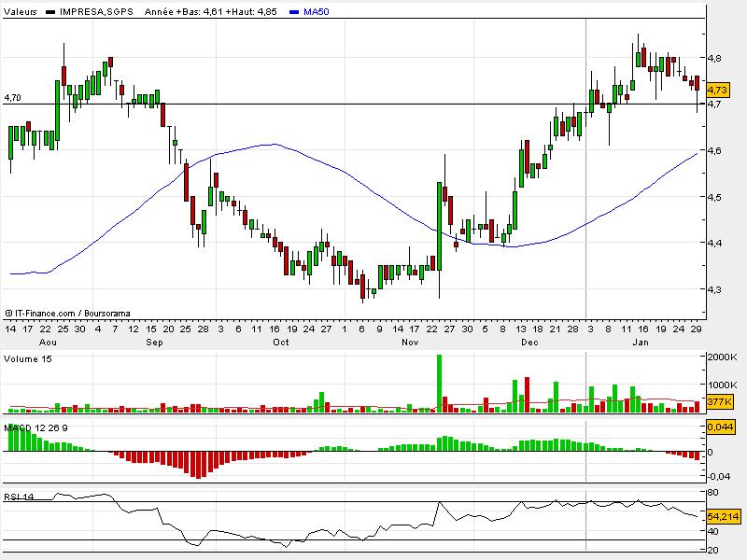Click the -0,04 MACD axis label
Image resolution: width=747 pixels, height=560 pixels.
(718, 476)
